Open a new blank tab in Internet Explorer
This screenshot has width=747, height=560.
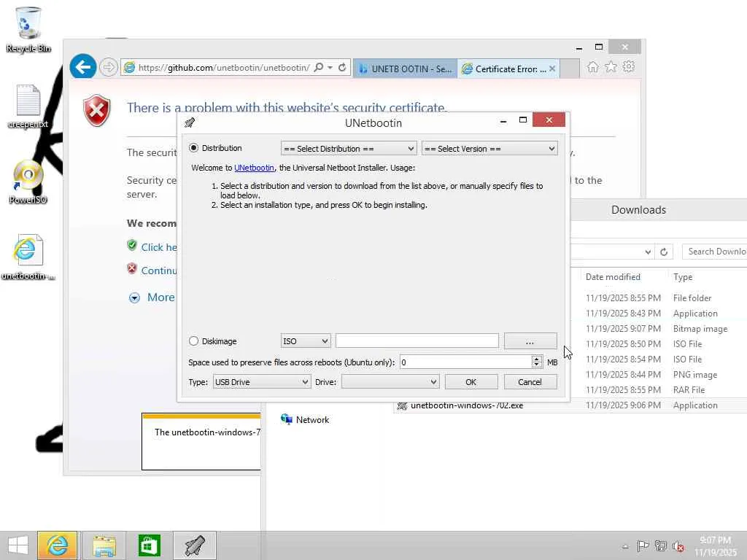(x=570, y=69)
